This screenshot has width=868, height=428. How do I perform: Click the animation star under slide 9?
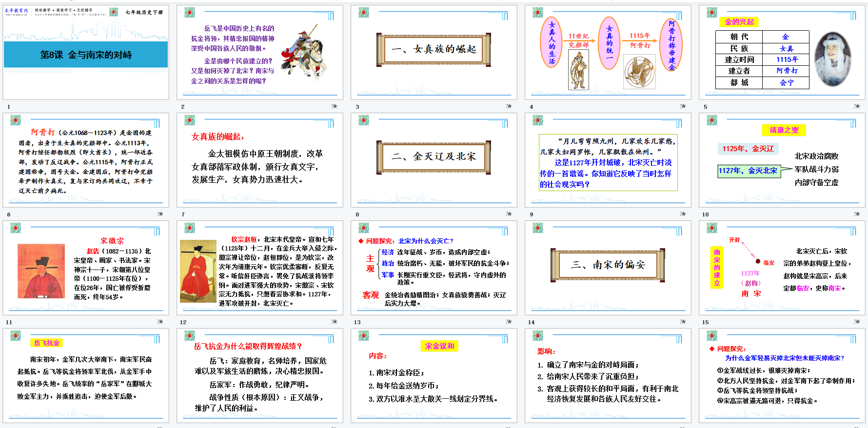(683, 214)
